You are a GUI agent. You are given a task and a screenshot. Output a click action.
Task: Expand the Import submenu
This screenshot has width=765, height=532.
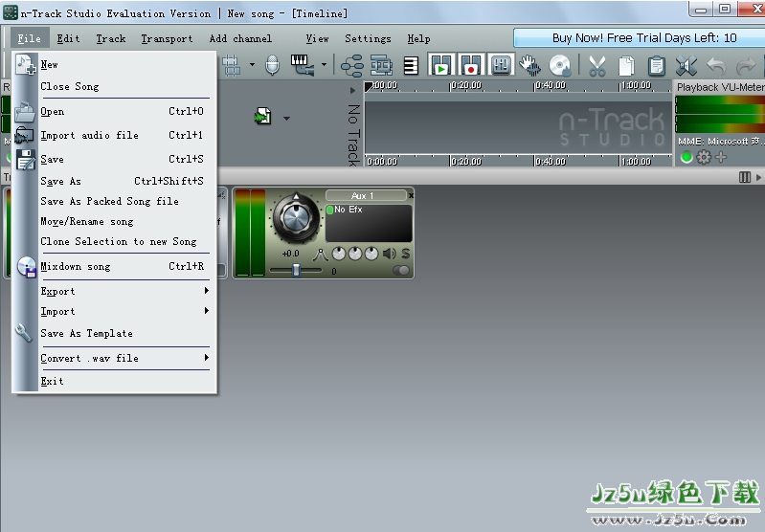coord(114,311)
